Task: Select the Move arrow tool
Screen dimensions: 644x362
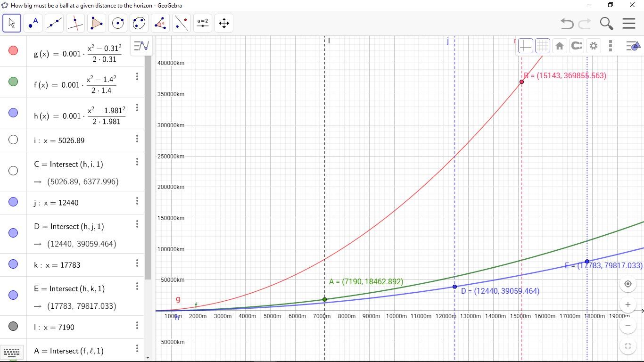Action: click(12, 23)
